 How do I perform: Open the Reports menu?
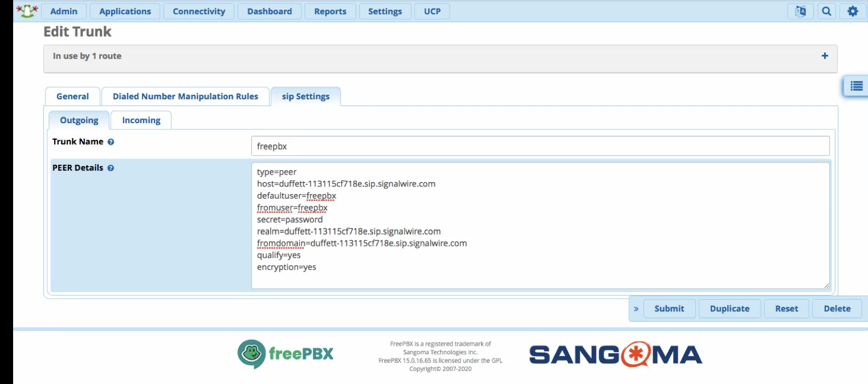point(330,11)
